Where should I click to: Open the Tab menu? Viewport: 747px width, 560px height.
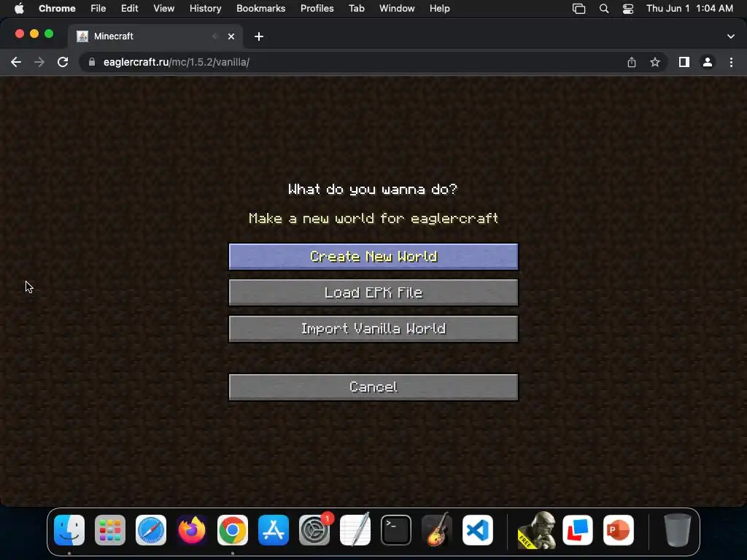point(356,9)
